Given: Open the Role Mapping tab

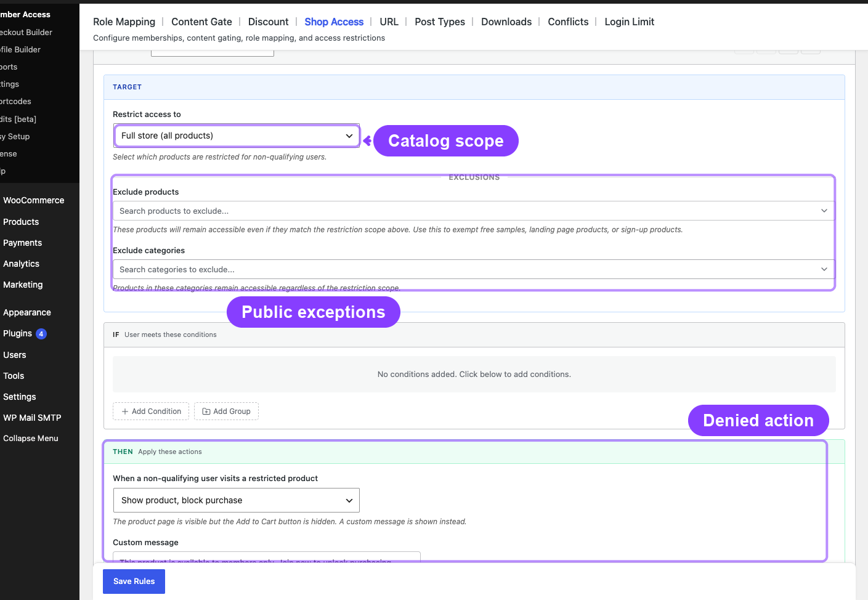Looking at the screenshot, I should [x=124, y=22].
